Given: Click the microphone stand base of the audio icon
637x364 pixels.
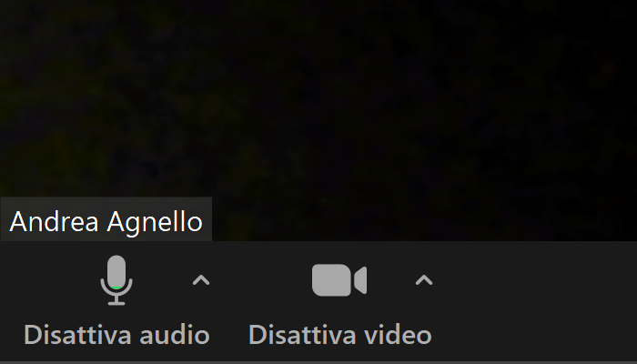Looking at the screenshot, I should 116,302.
